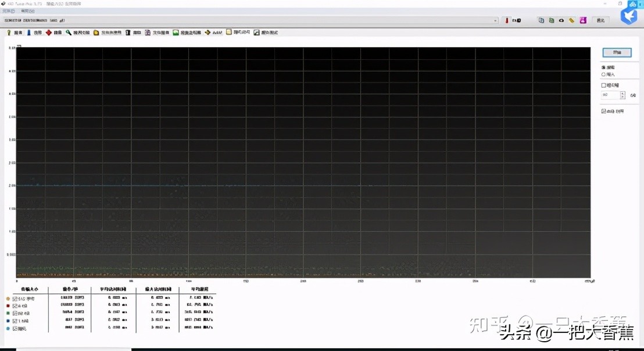
Task: Expand the drive selection dropdown
Action: click(x=495, y=20)
